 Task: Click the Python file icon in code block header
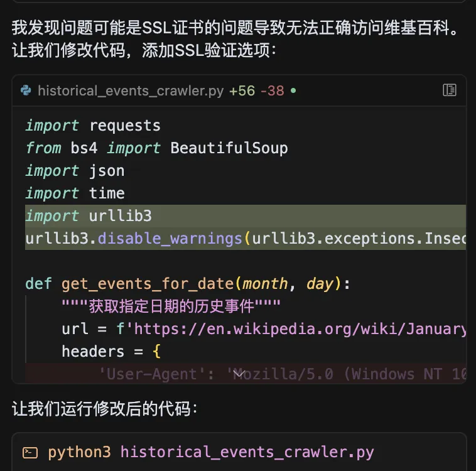pos(26,90)
